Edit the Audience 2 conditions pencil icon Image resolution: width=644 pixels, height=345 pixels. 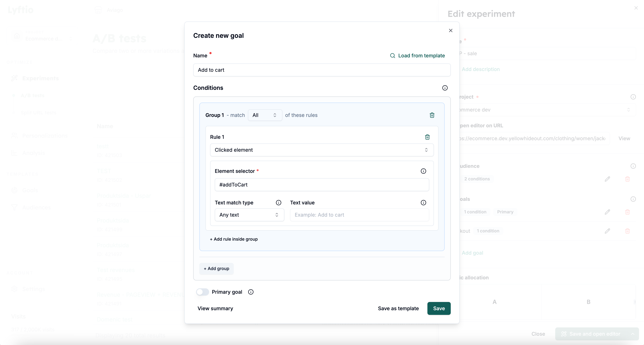pyautogui.click(x=607, y=179)
